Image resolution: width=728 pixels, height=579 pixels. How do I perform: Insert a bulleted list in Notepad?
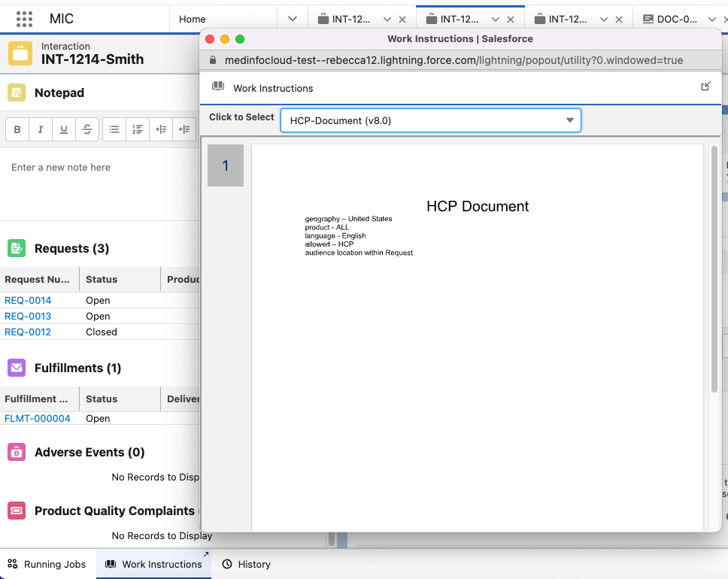(x=114, y=129)
